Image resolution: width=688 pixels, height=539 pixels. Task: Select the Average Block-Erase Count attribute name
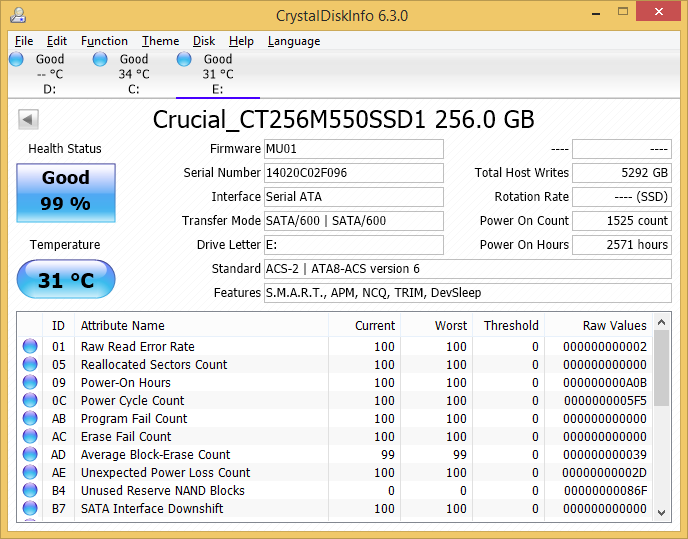[x=155, y=455]
